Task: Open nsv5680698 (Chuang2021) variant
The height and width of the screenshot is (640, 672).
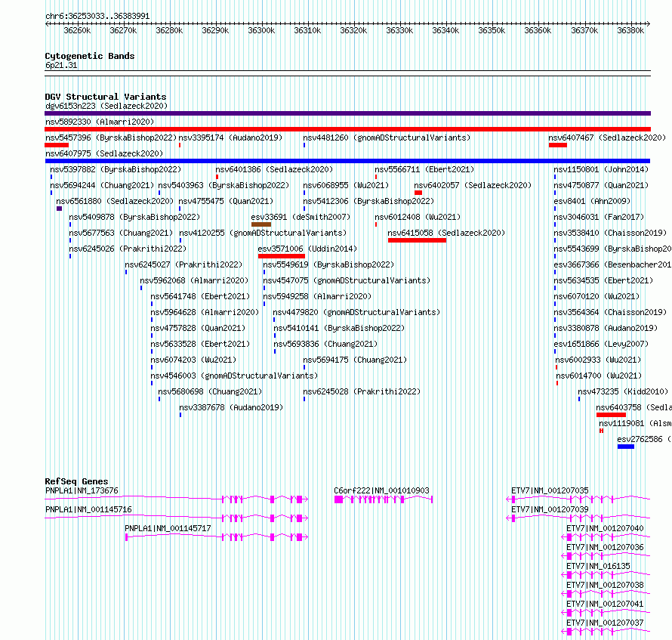Action: pyautogui.click(x=210, y=391)
